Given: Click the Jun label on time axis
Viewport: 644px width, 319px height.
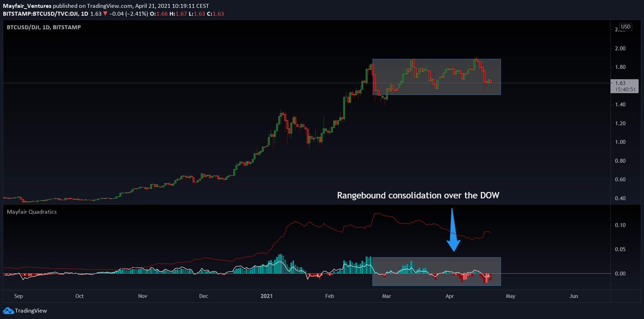Looking at the screenshot, I should tap(574, 296).
